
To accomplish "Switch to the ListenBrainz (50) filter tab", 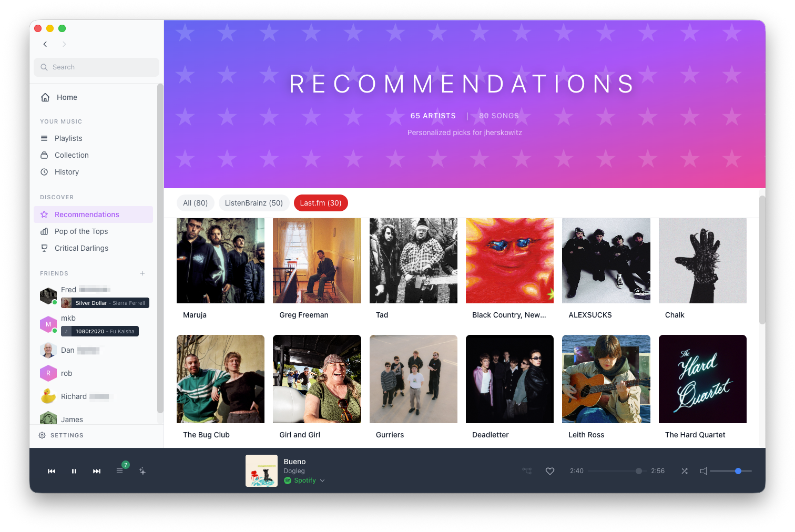I will click(x=254, y=203).
